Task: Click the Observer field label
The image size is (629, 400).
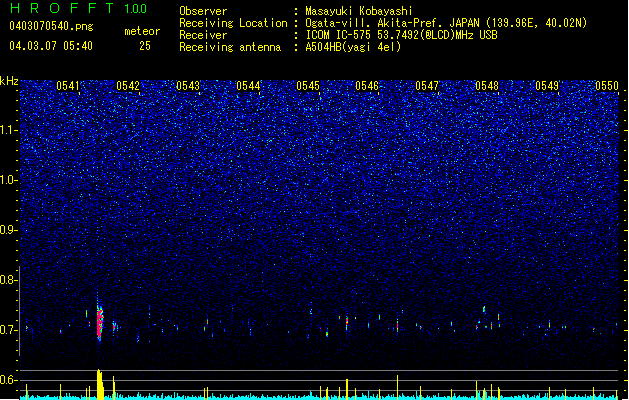Action: pos(203,11)
